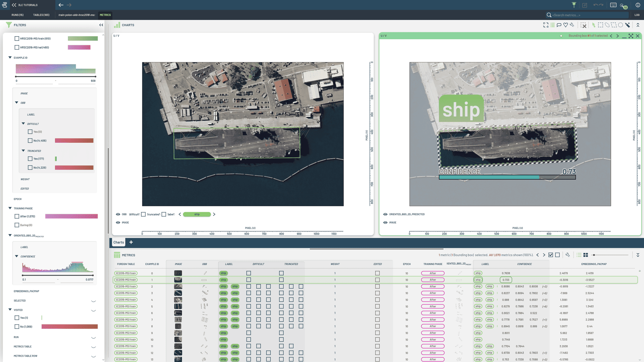Check the HRSC2016-MS/val filter checkbox
This screenshot has width=644, height=362.
pyautogui.click(x=17, y=48)
